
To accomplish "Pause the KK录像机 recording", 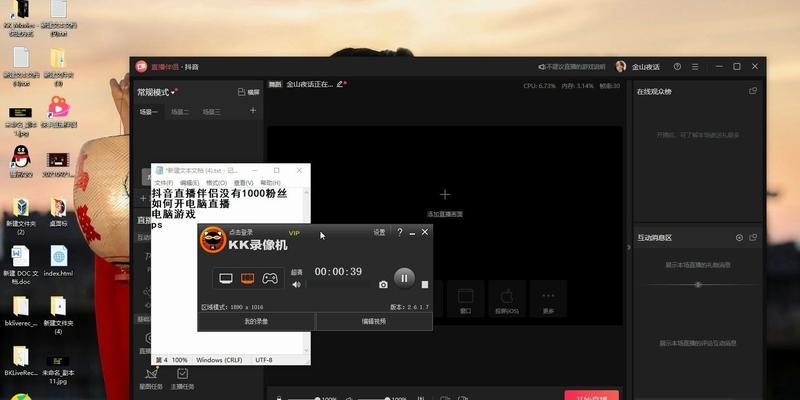I will pyautogui.click(x=404, y=278).
